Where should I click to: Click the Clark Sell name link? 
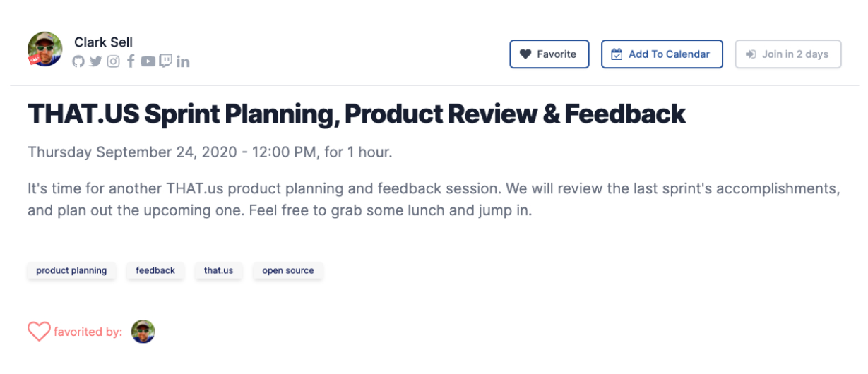tap(103, 42)
